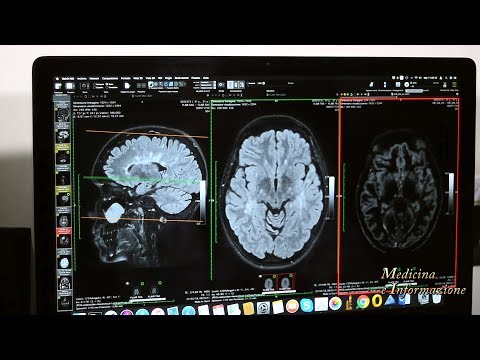Open the Finestra menu
Image resolution: width=480 pixels, height=360 pixels.
(195, 79)
